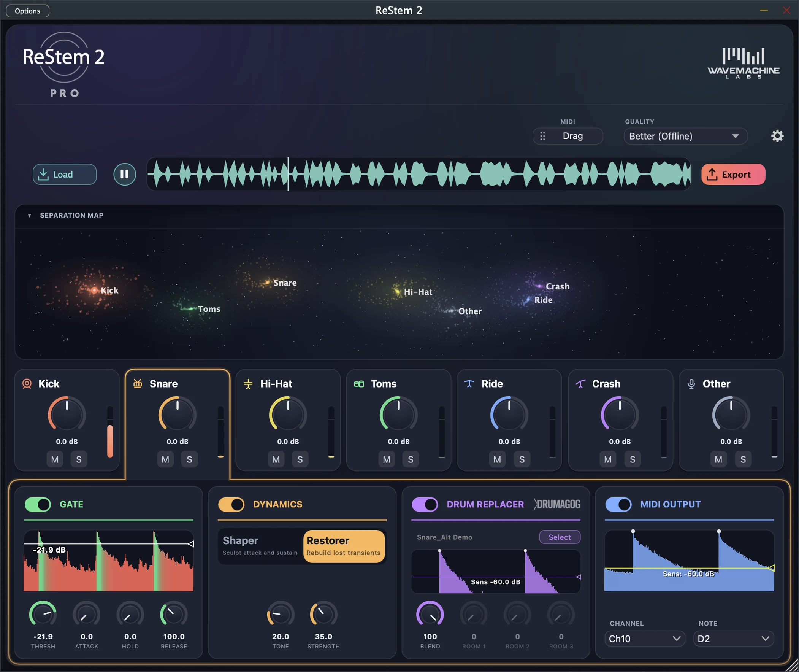Select the Restorer dynamics mode
This screenshot has width=799, height=672.
pos(344,546)
